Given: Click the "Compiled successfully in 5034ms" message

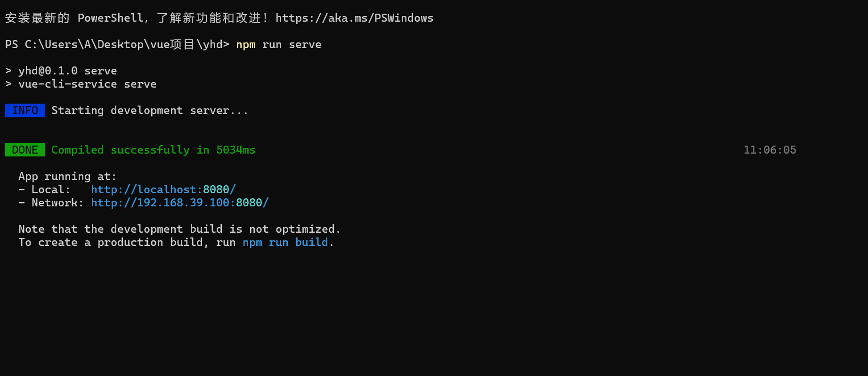Looking at the screenshot, I should point(153,150).
